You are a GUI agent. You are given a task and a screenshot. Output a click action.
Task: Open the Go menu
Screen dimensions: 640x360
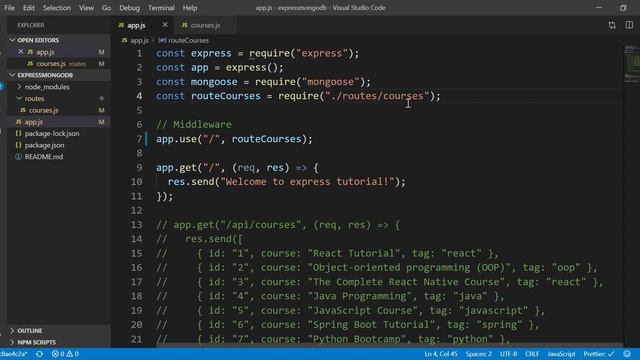107,8
